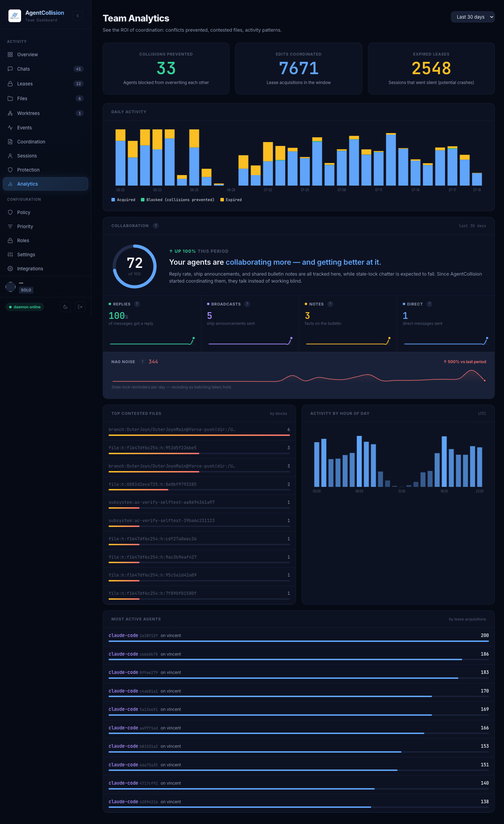Select file:h:f1647df6c254:h:7f890f01580f row
The width and height of the screenshot is (504, 824).
tap(199, 595)
